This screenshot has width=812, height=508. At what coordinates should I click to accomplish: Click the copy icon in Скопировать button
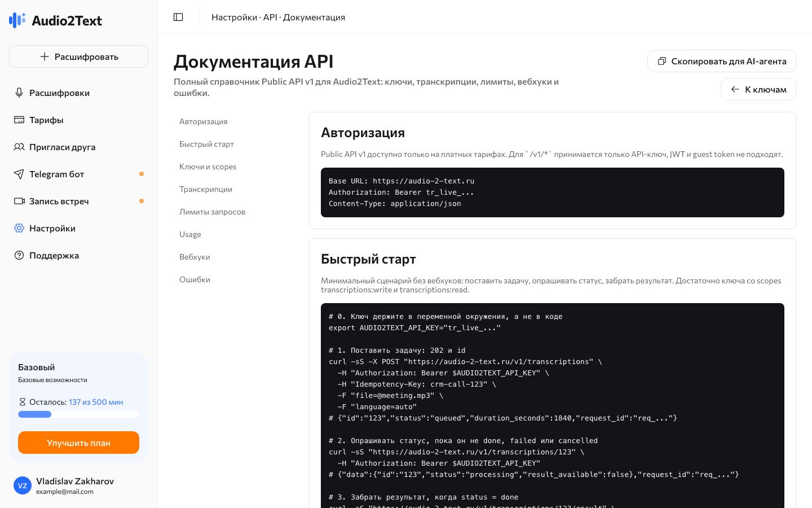(662, 61)
